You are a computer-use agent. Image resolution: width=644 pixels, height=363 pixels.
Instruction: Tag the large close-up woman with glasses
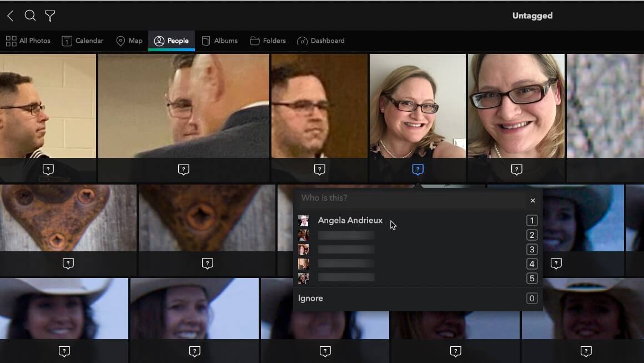pyautogui.click(x=516, y=170)
